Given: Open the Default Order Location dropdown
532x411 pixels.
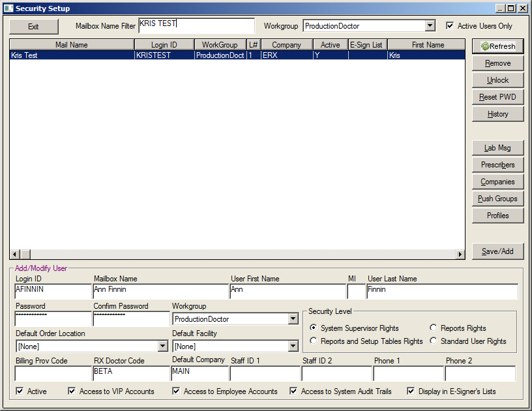Looking at the screenshot, I should (162, 347).
